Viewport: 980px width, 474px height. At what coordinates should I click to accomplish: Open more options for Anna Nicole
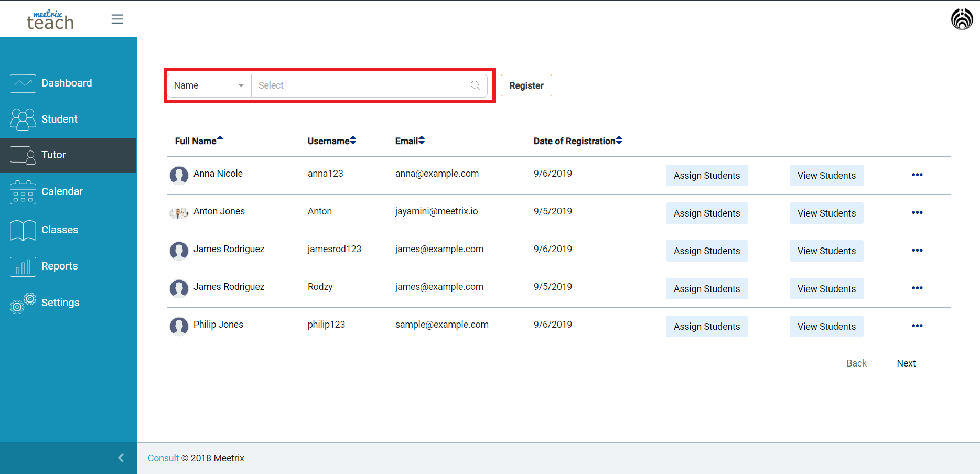917,175
